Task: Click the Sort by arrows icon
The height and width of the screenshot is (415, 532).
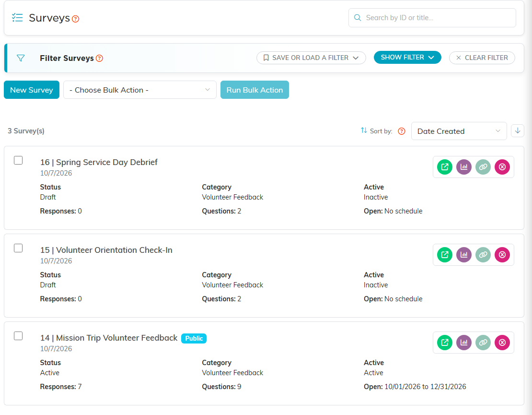Action: tap(364, 130)
